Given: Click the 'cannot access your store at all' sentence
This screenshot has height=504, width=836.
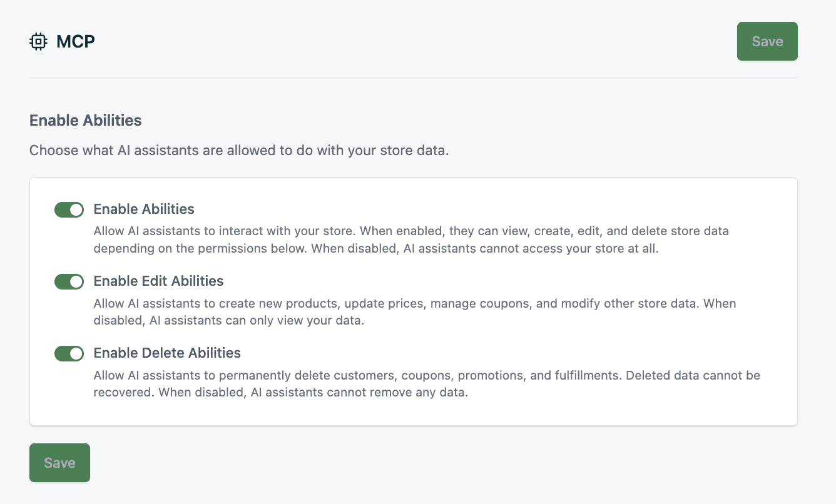Looking at the screenshot, I should 486,248.
